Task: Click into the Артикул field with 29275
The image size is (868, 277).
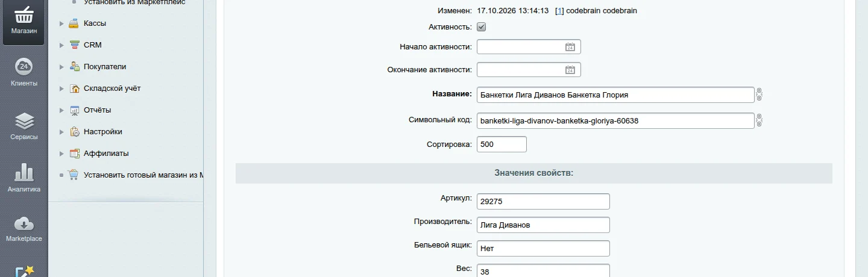Action: point(543,202)
